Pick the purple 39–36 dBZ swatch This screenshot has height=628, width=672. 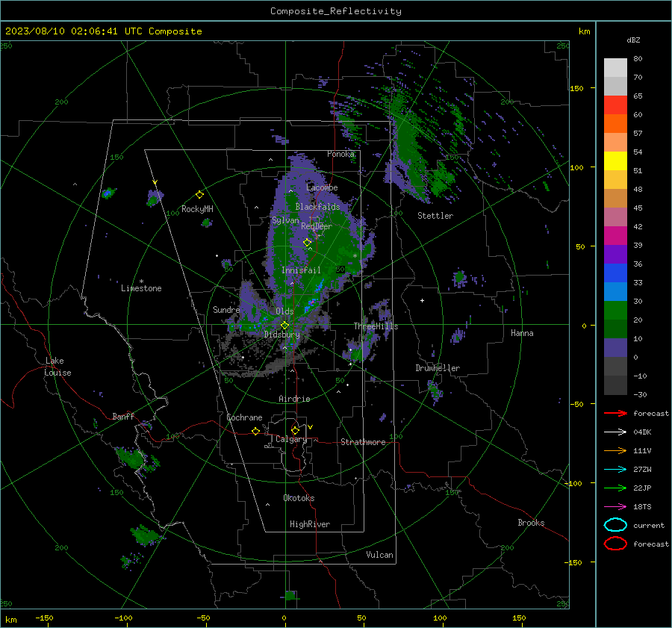615,255
